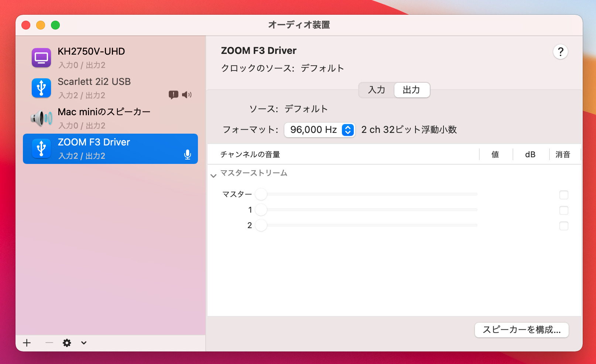Click the minus remove device button
Screen dimensions: 596x364
tap(49, 343)
